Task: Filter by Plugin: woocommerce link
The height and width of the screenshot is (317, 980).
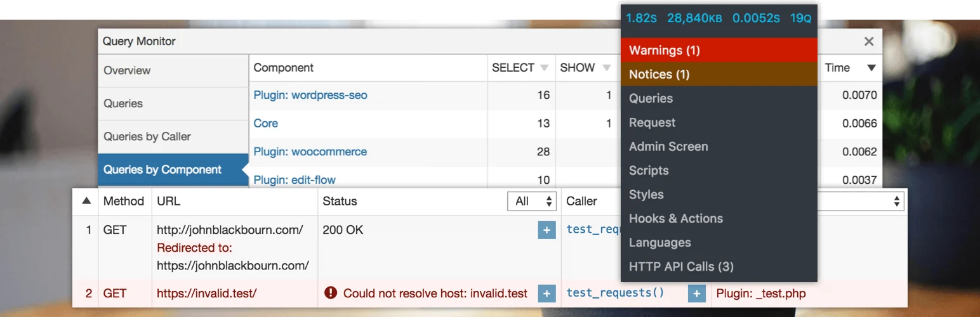Action: (x=310, y=152)
